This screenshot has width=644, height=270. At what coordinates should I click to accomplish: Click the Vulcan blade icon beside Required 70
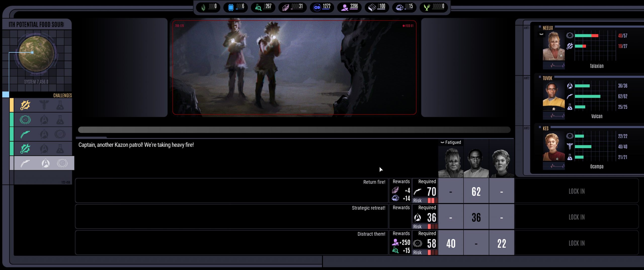point(418,192)
